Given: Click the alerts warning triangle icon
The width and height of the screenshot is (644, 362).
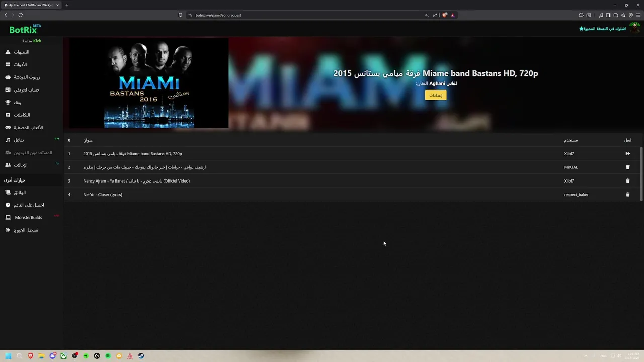Looking at the screenshot, I should tap(8, 52).
